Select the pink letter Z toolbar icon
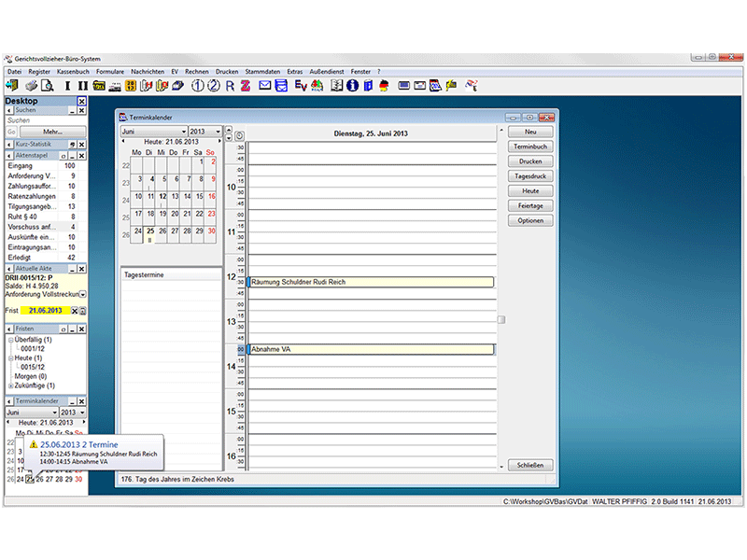This screenshot has height=560, width=747. (245, 86)
